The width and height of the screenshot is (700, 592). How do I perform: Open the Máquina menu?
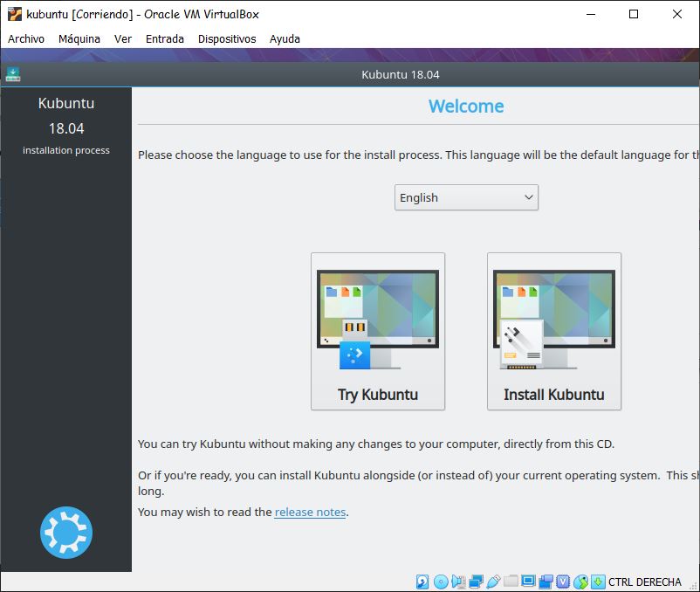[x=79, y=38]
